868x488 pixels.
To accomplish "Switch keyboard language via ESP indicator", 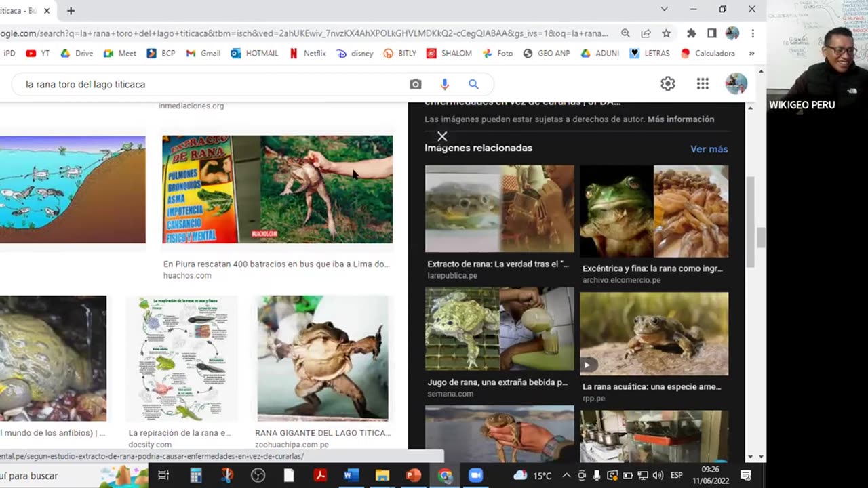I will (676, 476).
